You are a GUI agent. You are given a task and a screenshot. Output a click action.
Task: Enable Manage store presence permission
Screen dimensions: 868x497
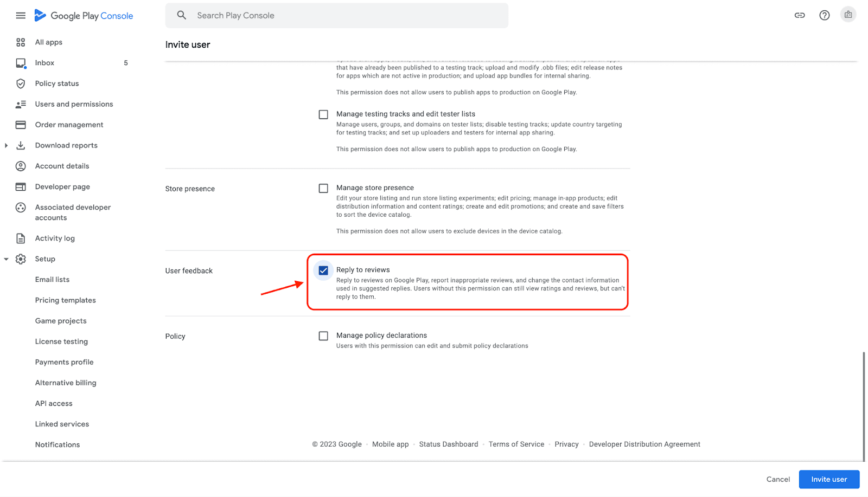pyautogui.click(x=323, y=189)
